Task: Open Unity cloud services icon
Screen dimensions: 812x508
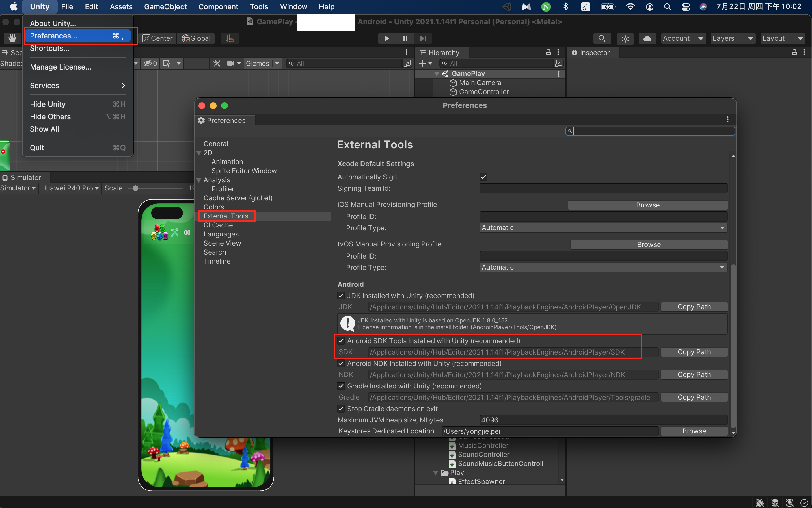Action: tap(647, 38)
